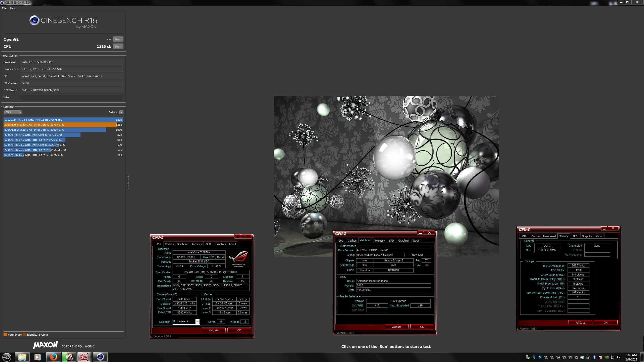Run the OpenGL benchmark
This screenshot has width=644, height=363.
[x=118, y=39]
